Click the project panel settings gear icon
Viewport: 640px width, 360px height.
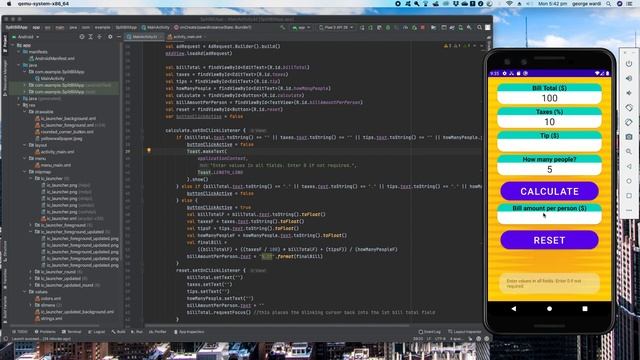coord(110,37)
